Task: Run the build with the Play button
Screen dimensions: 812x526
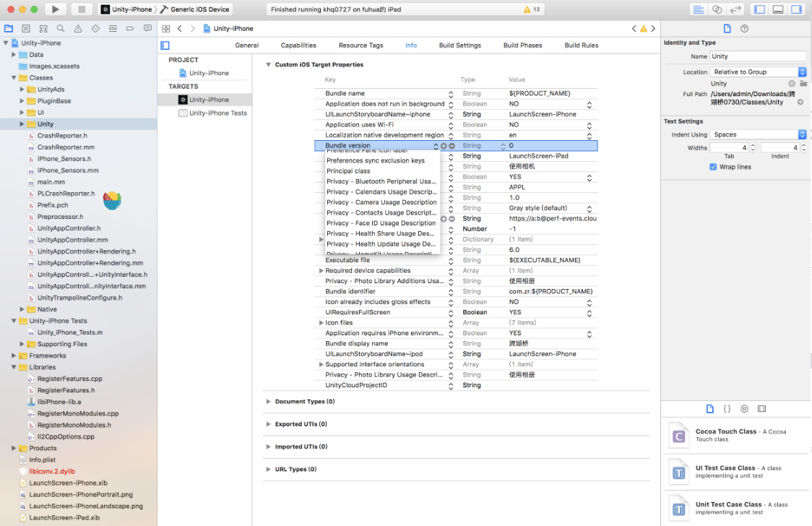Action: 55,9
